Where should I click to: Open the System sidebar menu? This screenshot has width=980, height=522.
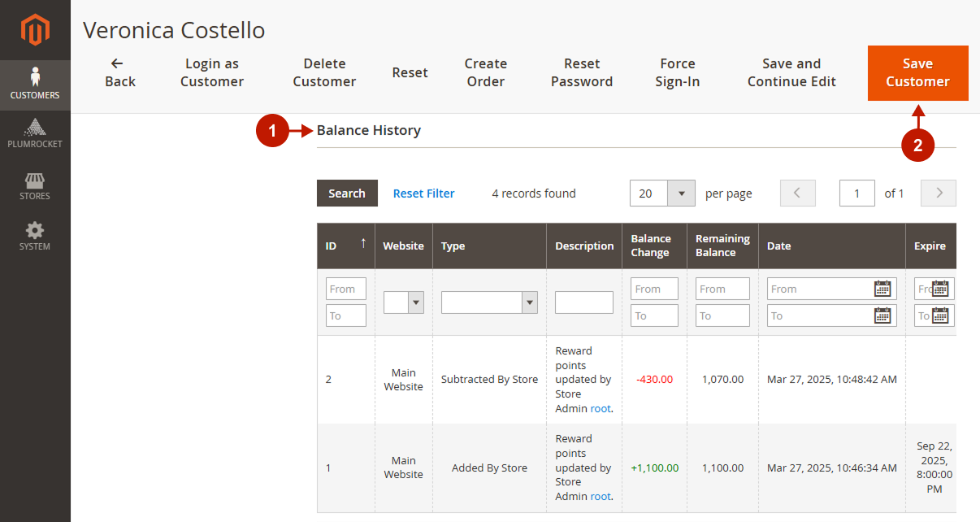coord(35,236)
